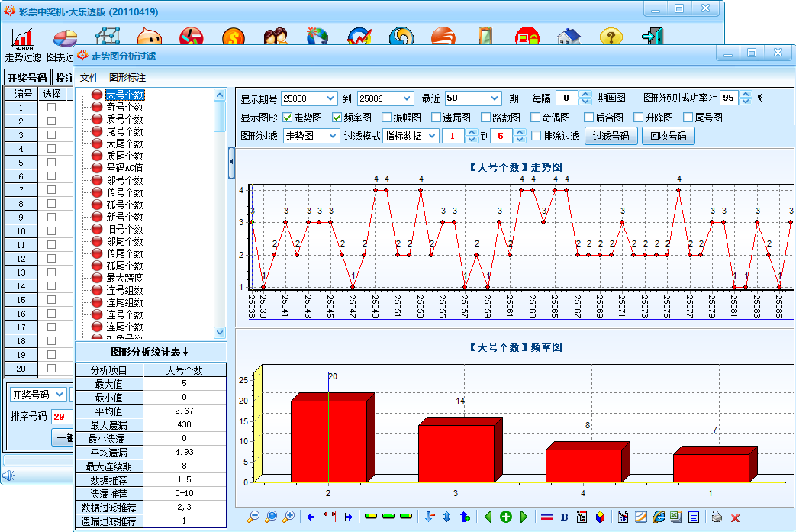Image resolution: width=796 pixels, height=532 pixels.
Task: Open the 文件 menu
Action: (x=90, y=78)
